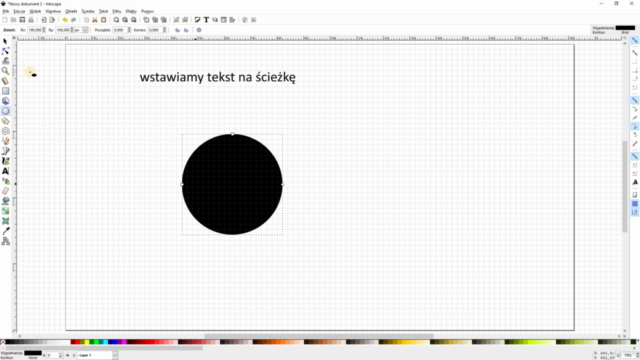
Task: Select the Spray tool
Action: pyautogui.click(x=5, y=181)
